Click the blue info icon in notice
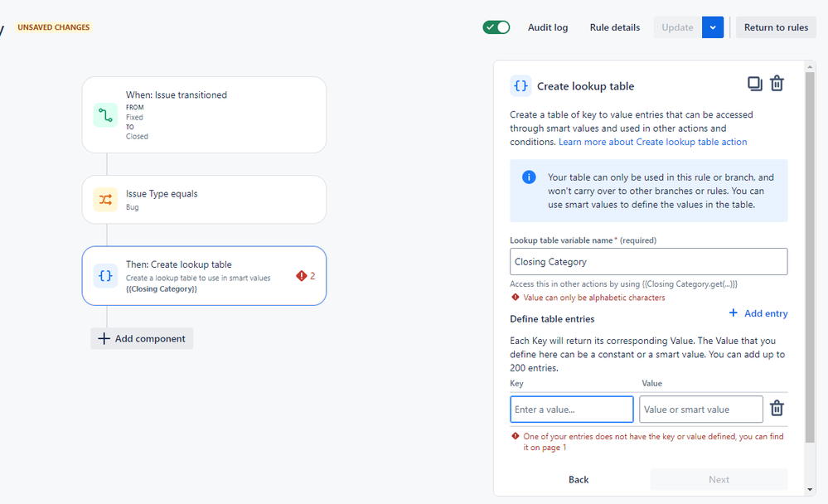 (529, 177)
